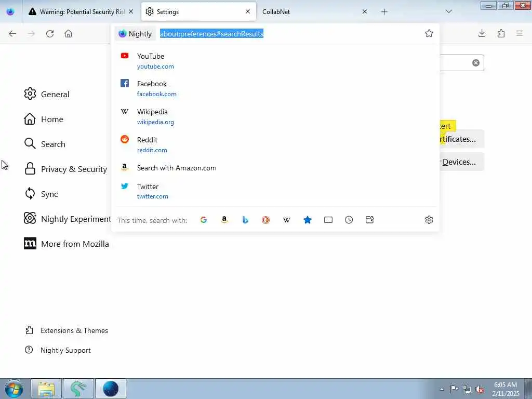The image size is (532, 399).
Task: Choose the Wikipedia suggestion
Action: click(x=275, y=116)
